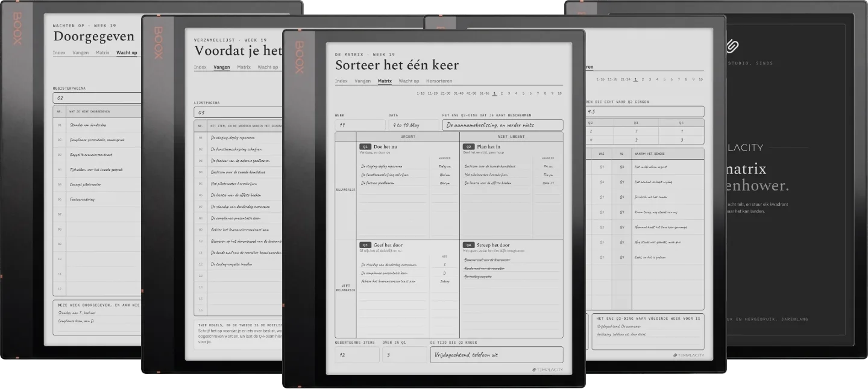Image resolution: width=868 pixels, height=389 pixels.
Task: Open the Hersorteren tab on the Matrix page
Action: point(439,81)
